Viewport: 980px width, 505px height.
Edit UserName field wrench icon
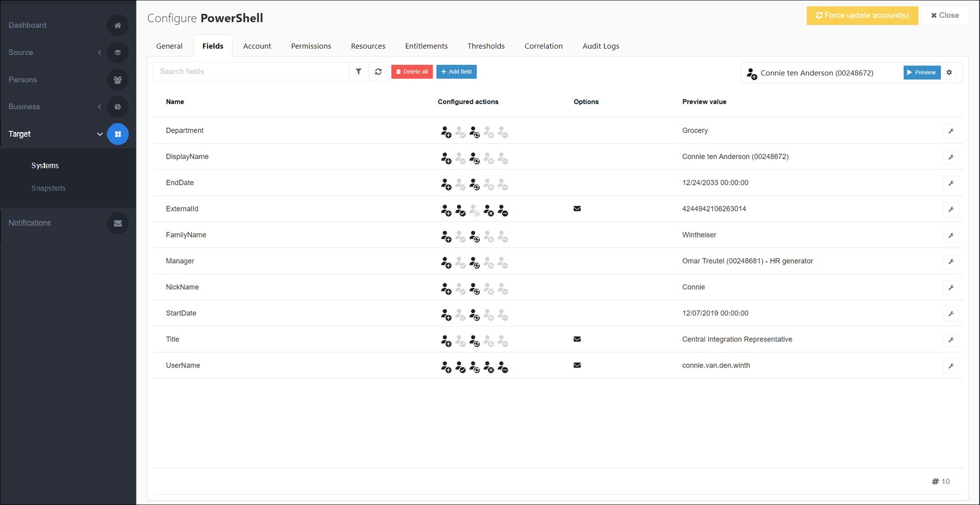(x=950, y=366)
